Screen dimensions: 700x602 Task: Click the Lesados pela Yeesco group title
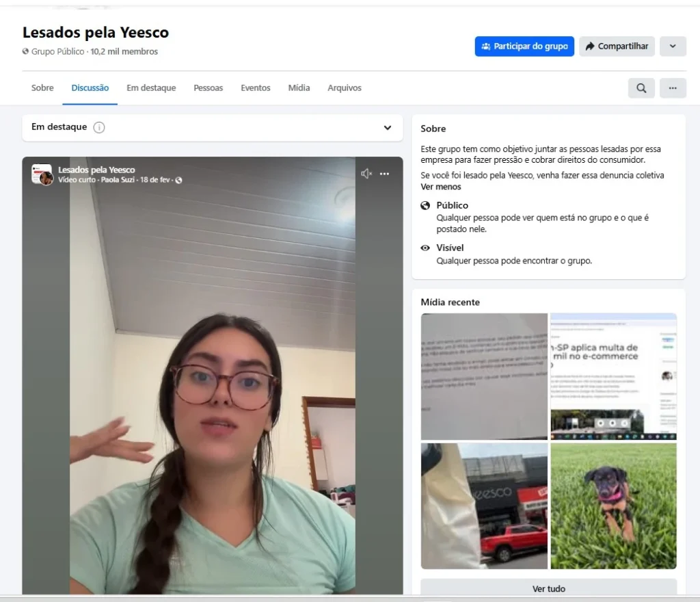96,33
